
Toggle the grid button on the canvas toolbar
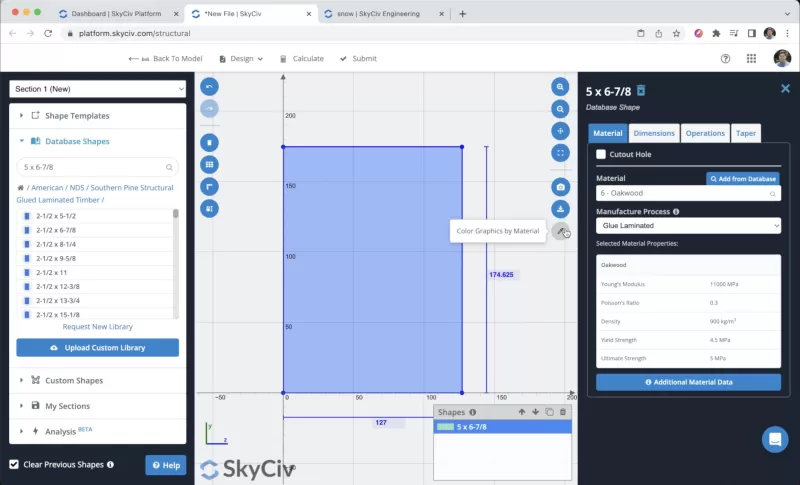tap(209, 164)
